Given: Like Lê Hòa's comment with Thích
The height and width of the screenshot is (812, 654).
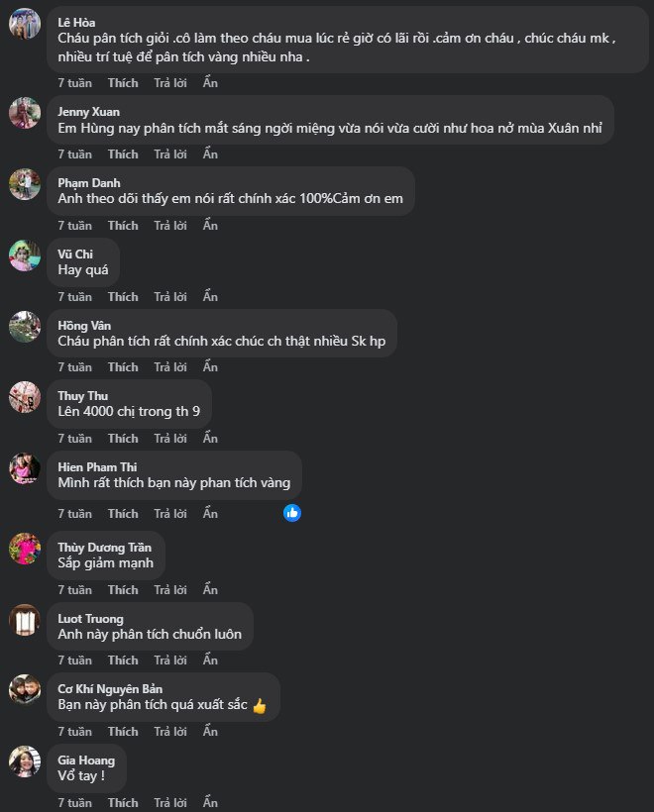Looking at the screenshot, I should click(x=123, y=83).
